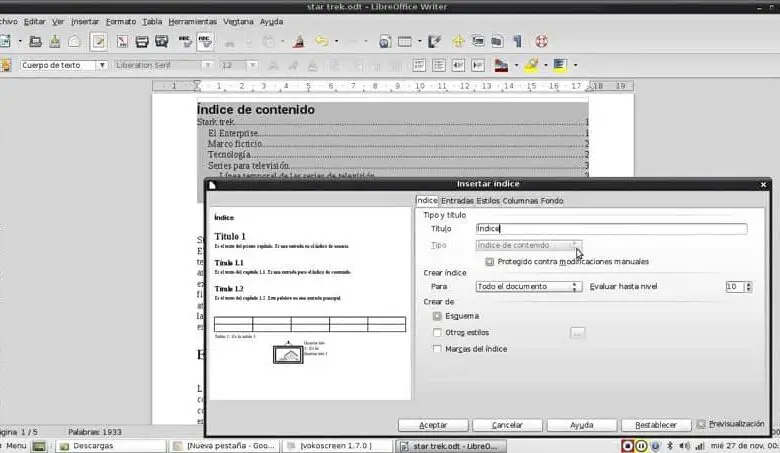Open the volume tray icon
This screenshot has width=780, height=453.
click(x=684, y=446)
